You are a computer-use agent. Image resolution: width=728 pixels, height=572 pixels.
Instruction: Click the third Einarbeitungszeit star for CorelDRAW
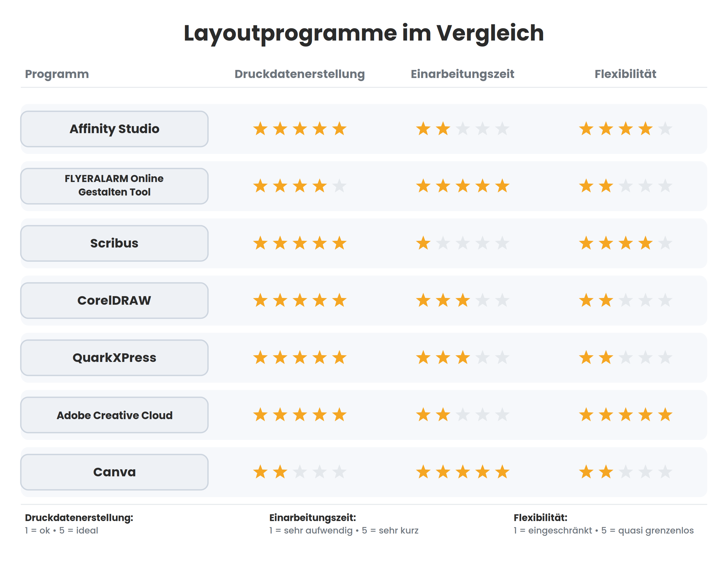pyautogui.click(x=463, y=300)
